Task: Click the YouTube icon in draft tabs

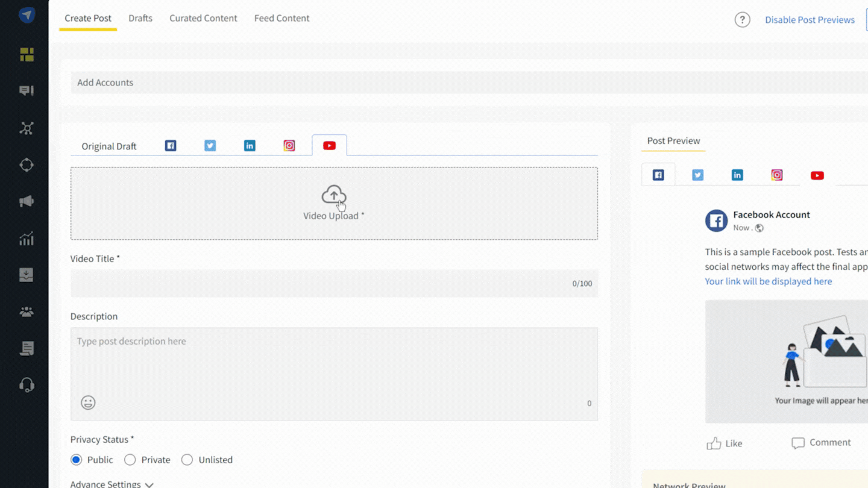Action: point(329,145)
